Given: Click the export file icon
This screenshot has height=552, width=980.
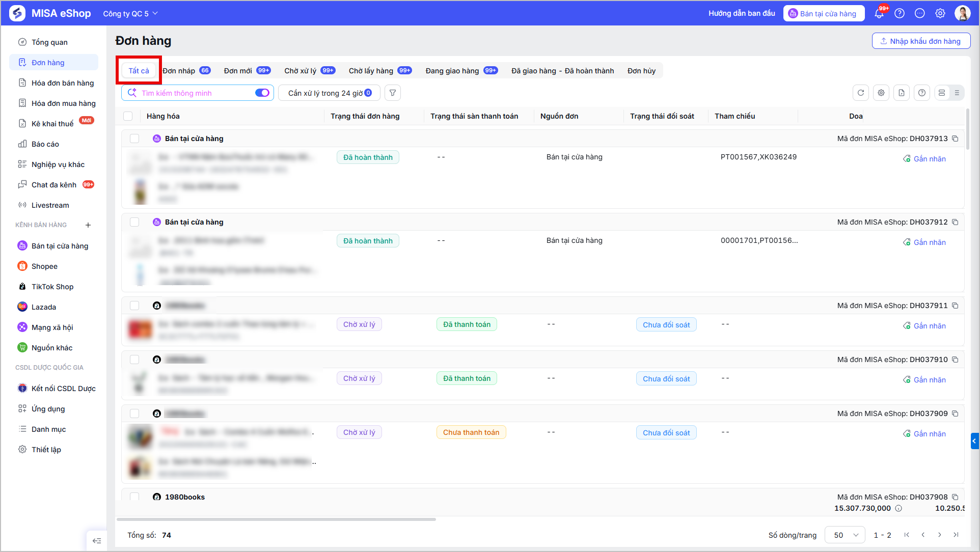Looking at the screenshot, I should pyautogui.click(x=902, y=93).
